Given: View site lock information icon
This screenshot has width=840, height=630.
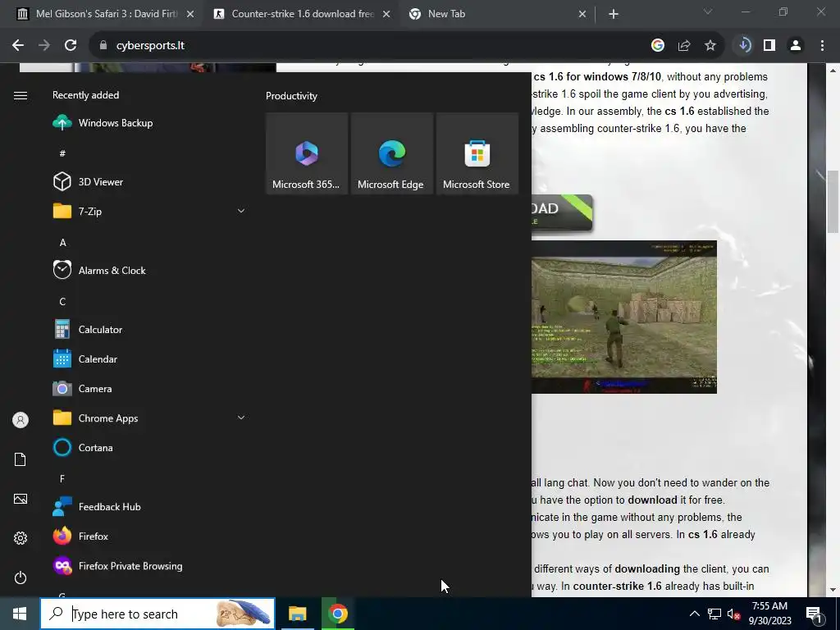Looking at the screenshot, I should click(103, 46).
